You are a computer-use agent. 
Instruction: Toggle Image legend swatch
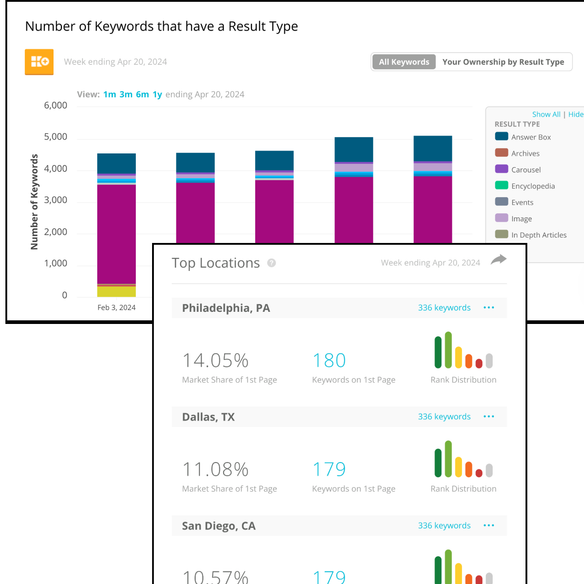501,218
